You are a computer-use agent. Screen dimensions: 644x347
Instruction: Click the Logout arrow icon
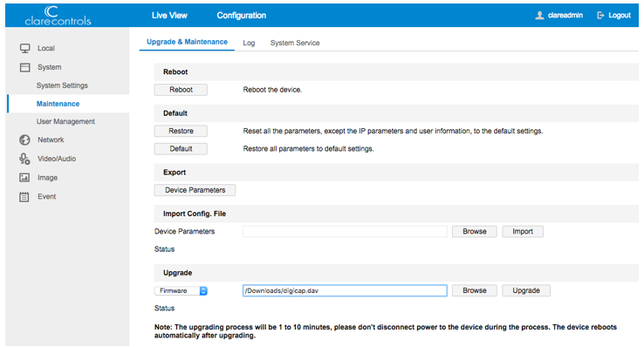[600, 16]
